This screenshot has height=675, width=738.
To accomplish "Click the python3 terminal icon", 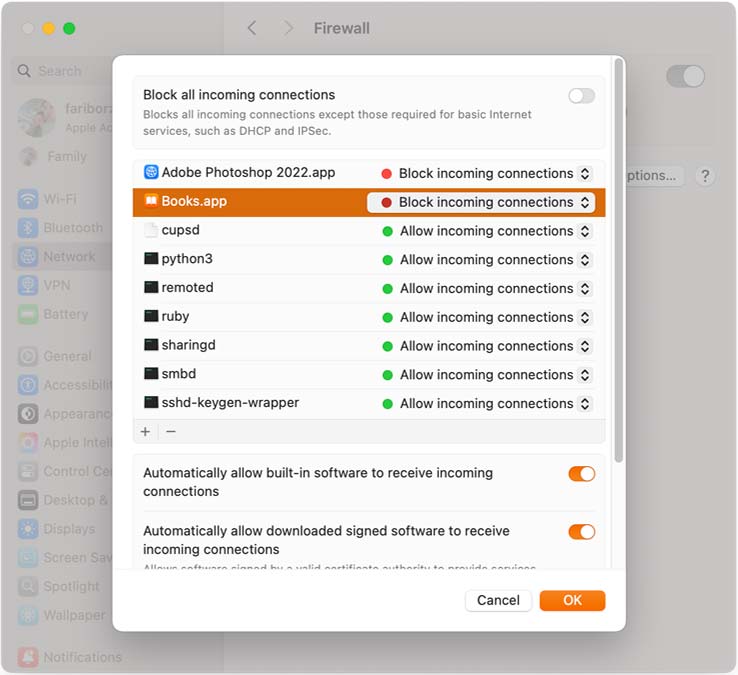I will 151,259.
